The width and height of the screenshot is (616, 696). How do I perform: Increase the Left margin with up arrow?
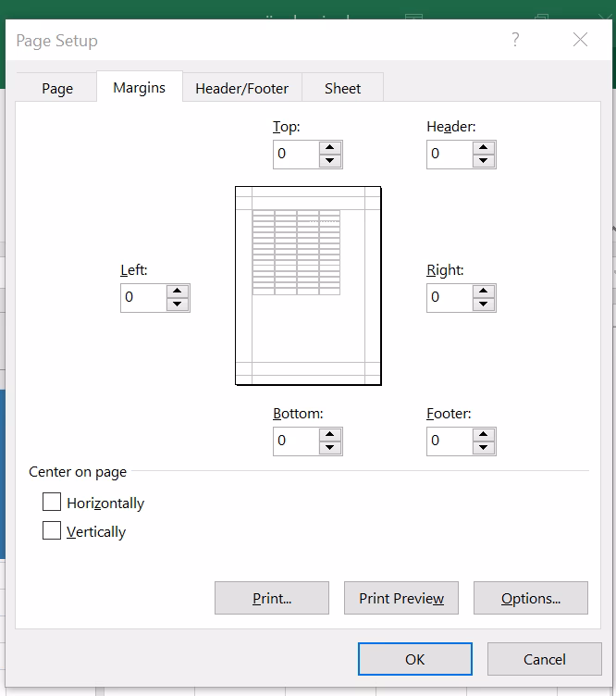point(178,292)
